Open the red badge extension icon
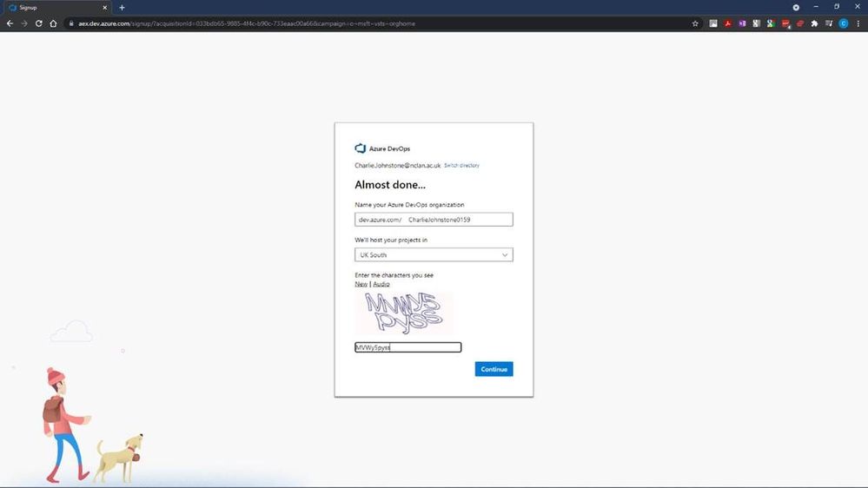This screenshot has height=488, width=868. (x=785, y=23)
